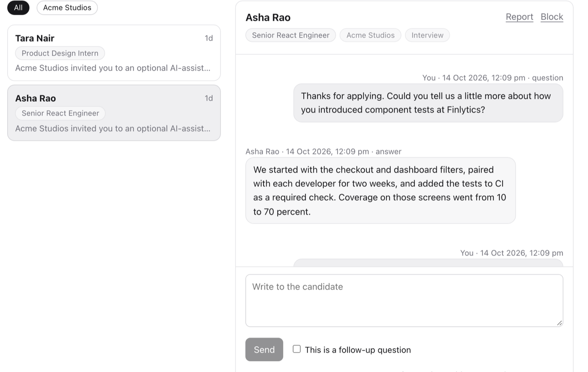The image size is (588, 372).
Task: Click the Asha Rao heading in the conversation panel
Action: pos(268,18)
